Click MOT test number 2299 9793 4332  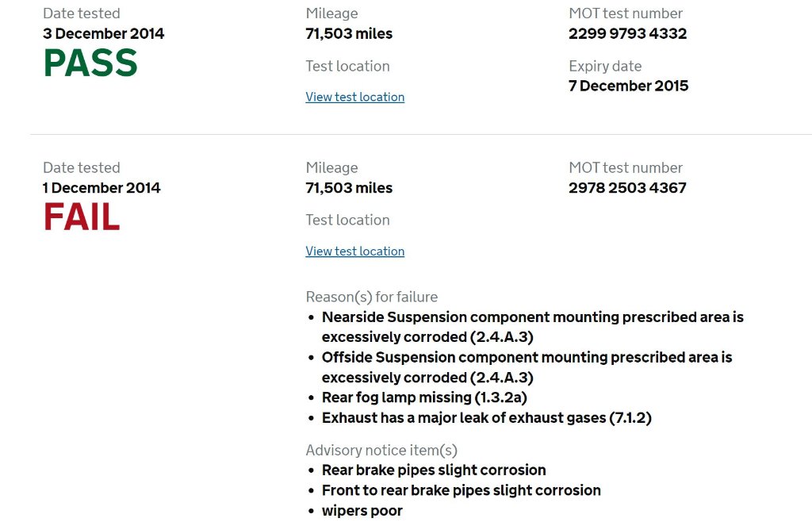627,33
